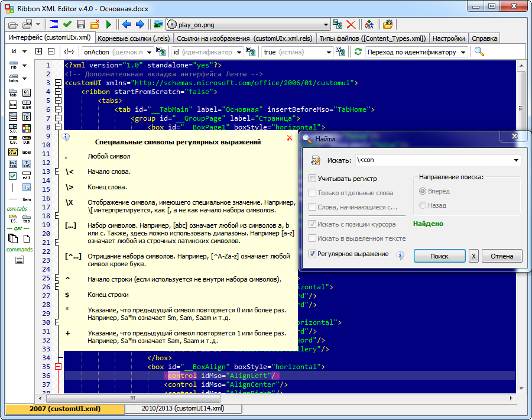Enable the 'Учитывать регистр' checkbox
The height and width of the screenshot is (420, 532).
pyautogui.click(x=313, y=178)
